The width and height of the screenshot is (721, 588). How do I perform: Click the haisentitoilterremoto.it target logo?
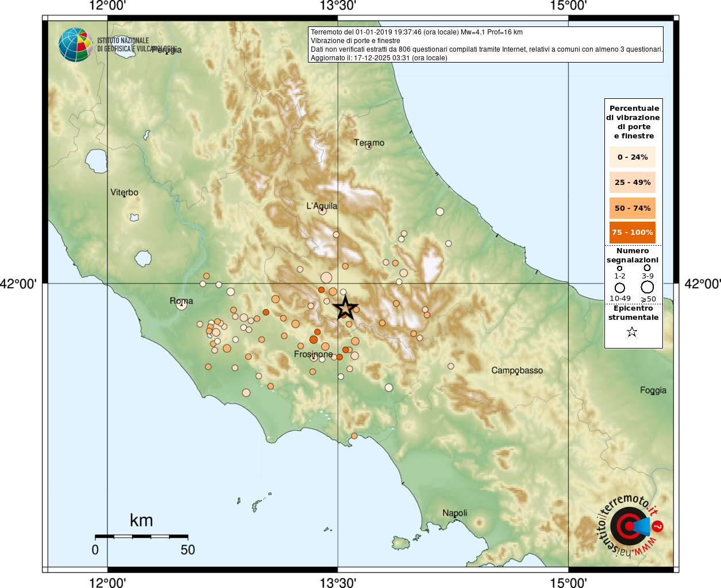[630, 527]
